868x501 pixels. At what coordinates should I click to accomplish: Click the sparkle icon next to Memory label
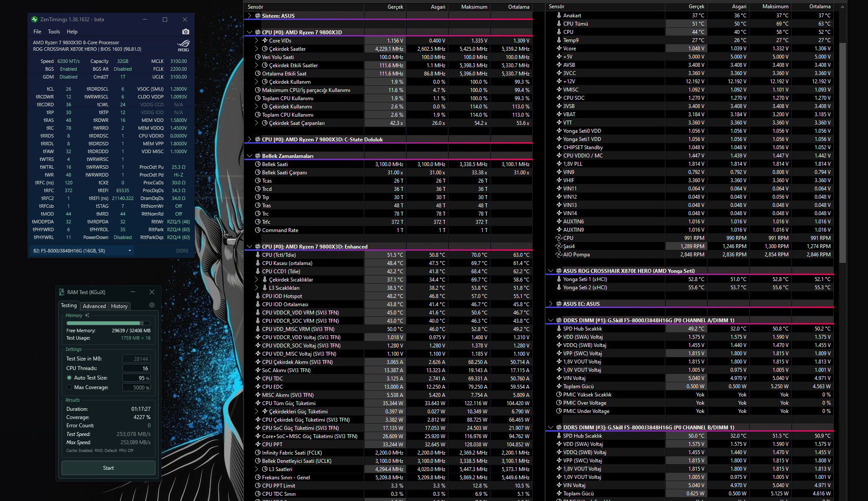click(87, 315)
